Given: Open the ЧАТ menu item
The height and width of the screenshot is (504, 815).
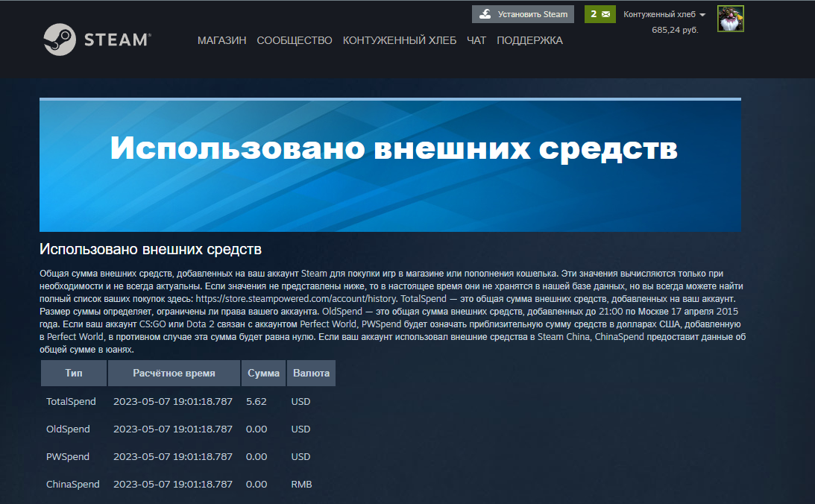Looking at the screenshot, I should pos(476,40).
